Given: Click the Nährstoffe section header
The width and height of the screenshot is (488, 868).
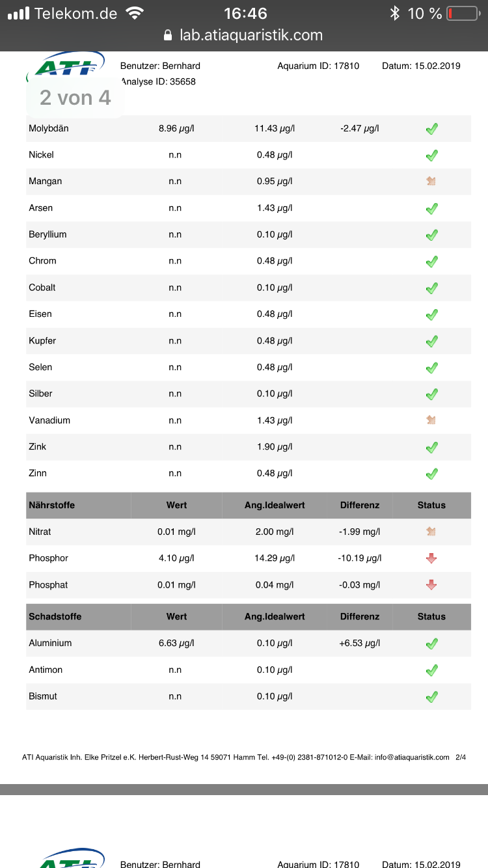Looking at the screenshot, I should 52,505.
